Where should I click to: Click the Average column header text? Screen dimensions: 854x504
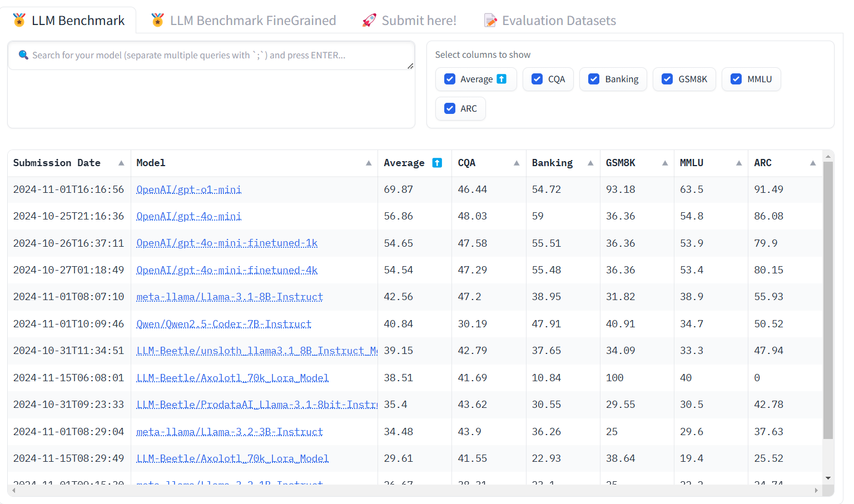tap(404, 163)
